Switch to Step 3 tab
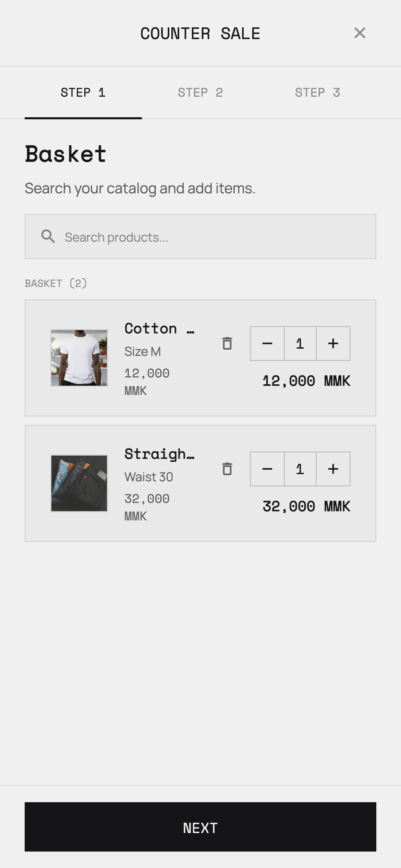Screen dimensions: 401x868 (x=318, y=93)
